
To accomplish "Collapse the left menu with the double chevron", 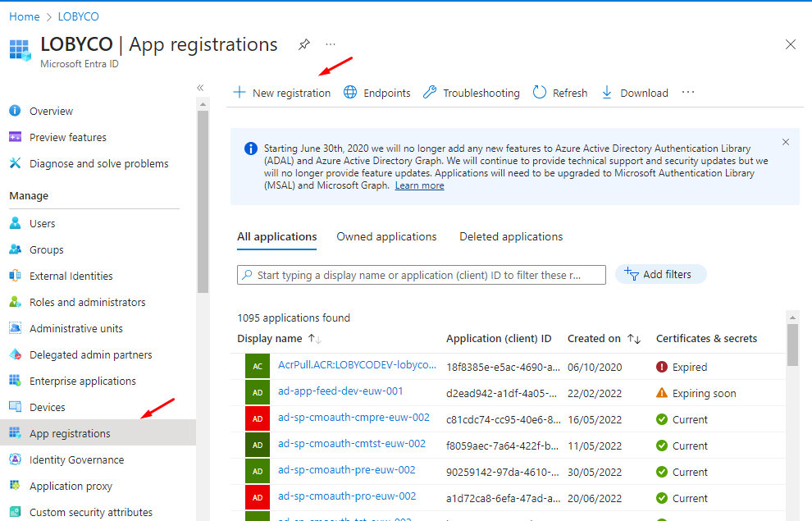I will pos(200,88).
